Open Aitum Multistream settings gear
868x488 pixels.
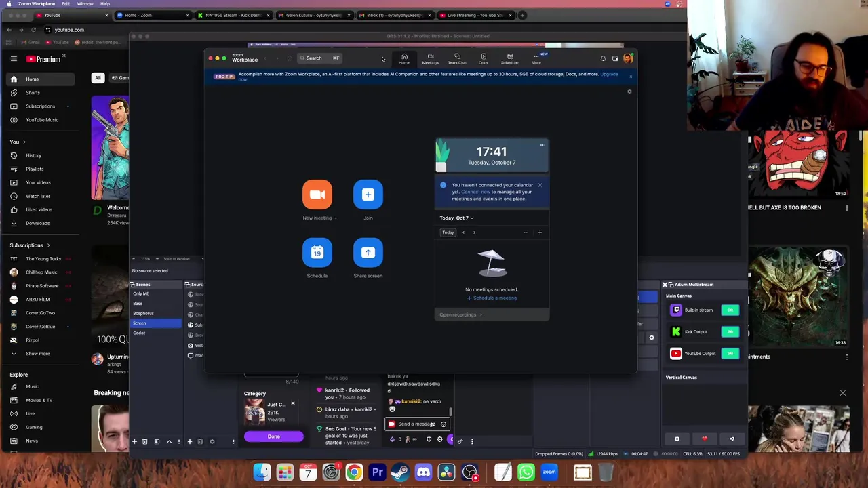tap(677, 439)
